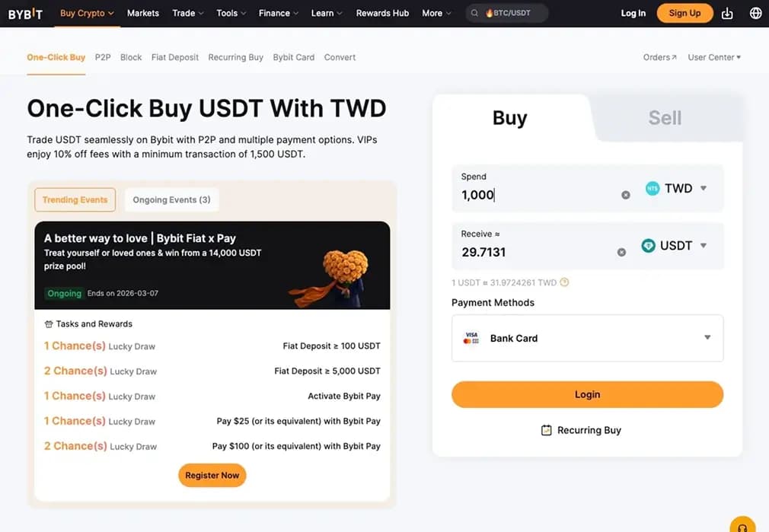Click into the Spend amount input

(x=533, y=195)
